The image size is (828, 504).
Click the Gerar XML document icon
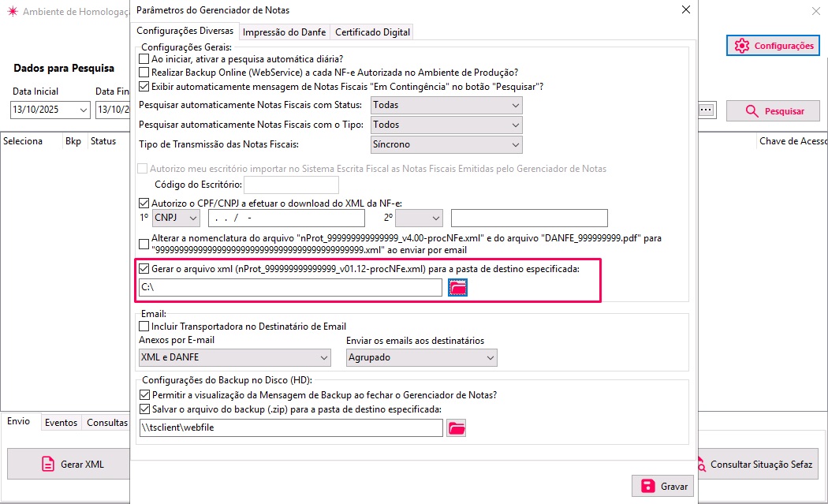tap(48, 464)
